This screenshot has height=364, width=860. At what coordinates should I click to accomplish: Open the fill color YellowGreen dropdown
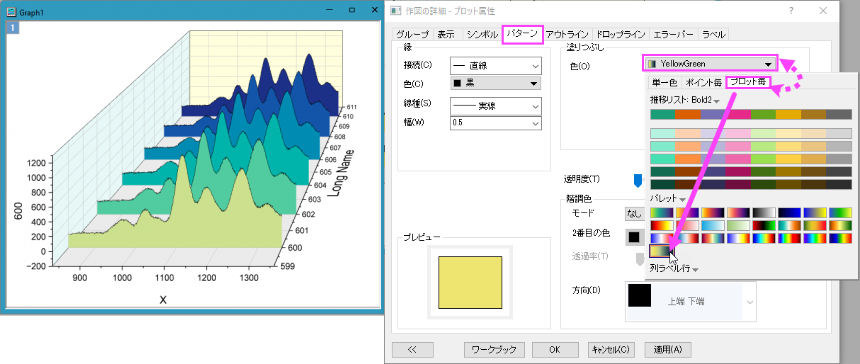[710, 64]
